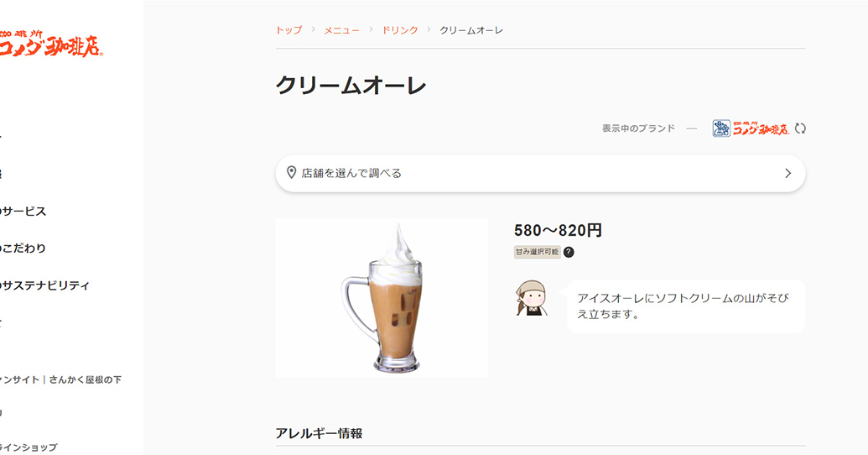This screenshot has width=868, height=455.
Task: Select the Komeda brand logo beside 表示中のブランド
Action: (751, 128)
